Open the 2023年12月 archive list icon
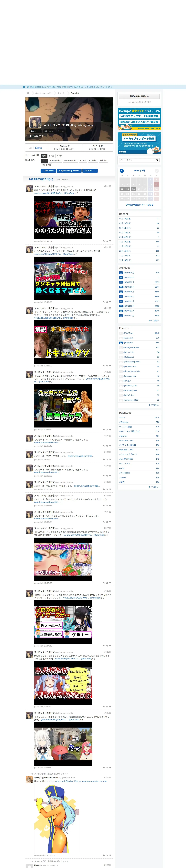This screenshot has width=186, height=868. click(x=121, y=316)
